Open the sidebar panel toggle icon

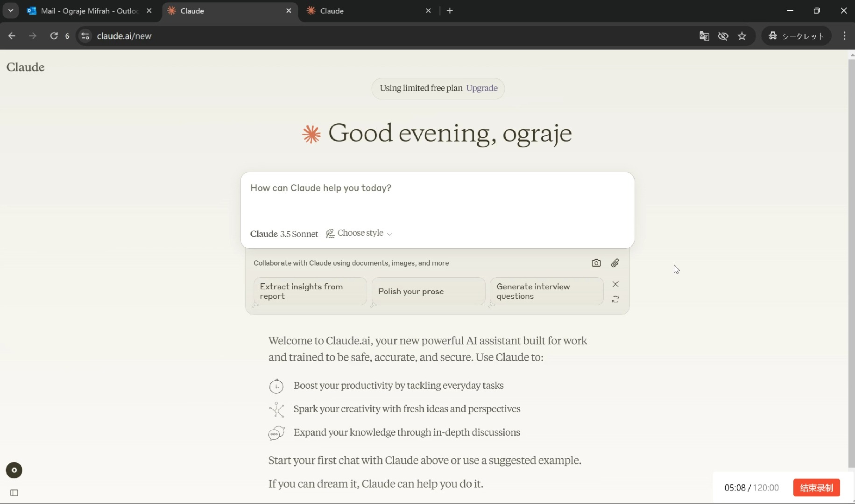click(14, 493)
